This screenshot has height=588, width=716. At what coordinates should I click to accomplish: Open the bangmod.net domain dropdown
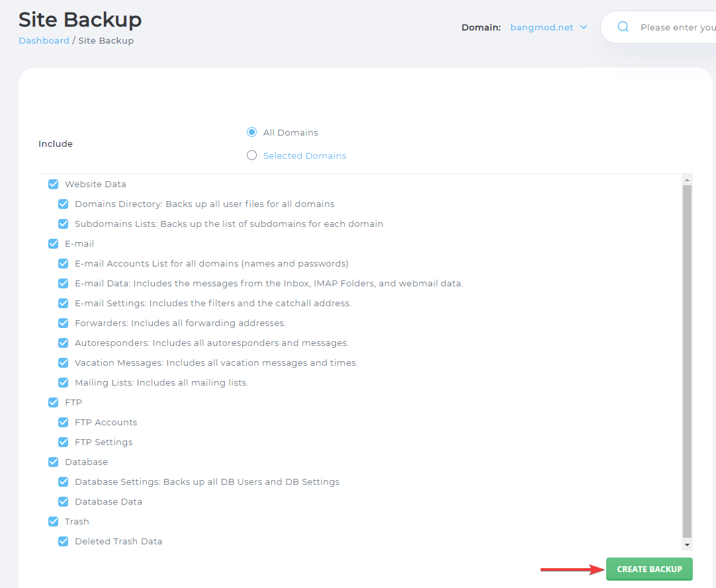549,27
